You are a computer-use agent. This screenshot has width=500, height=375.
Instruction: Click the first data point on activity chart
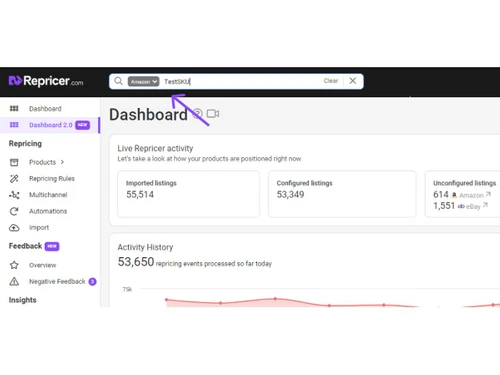tap(166, 300)
